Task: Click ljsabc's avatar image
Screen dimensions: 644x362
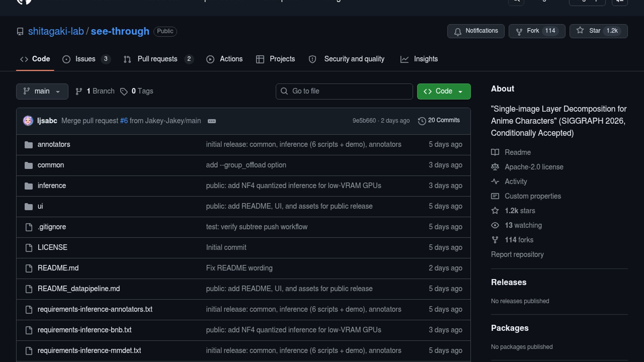Action: 28,121
